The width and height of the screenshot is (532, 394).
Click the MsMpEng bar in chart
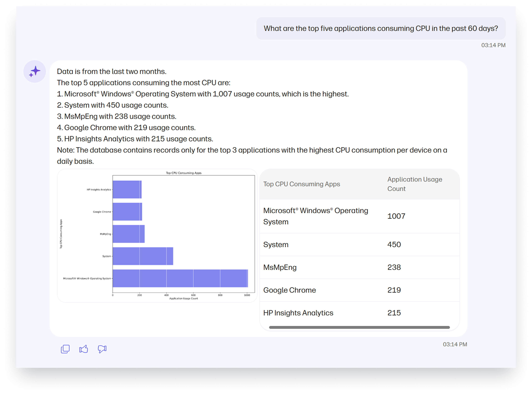pos(129,234)
